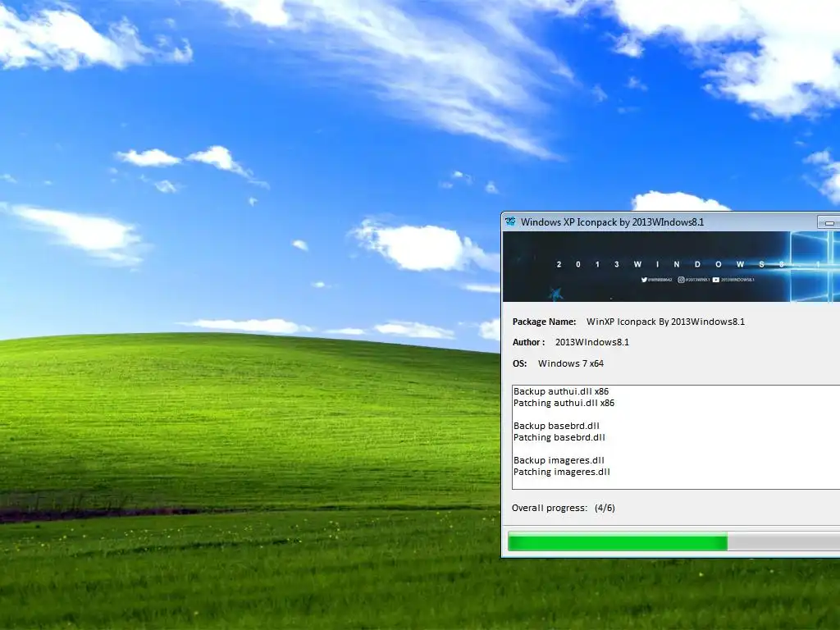
Task: Click the YouTube icon in the banner
Action: [x=715, y=279]
